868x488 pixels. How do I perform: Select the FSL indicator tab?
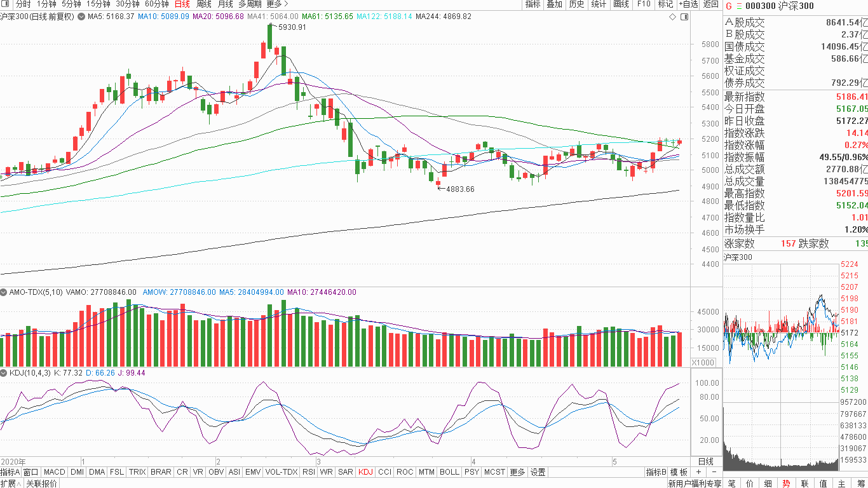pos(117,472)
